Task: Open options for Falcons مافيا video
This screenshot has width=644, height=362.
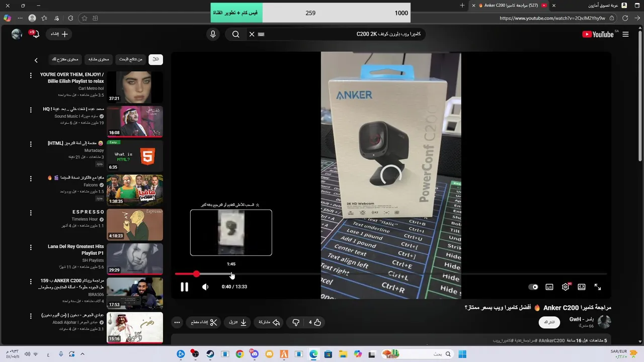Action: [x=31, y=178]
